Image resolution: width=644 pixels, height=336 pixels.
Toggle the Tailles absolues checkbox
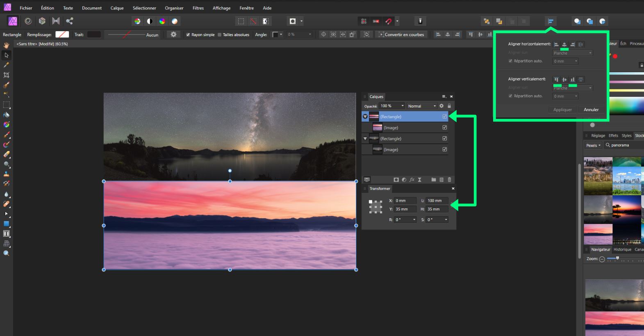coord(219,35)
